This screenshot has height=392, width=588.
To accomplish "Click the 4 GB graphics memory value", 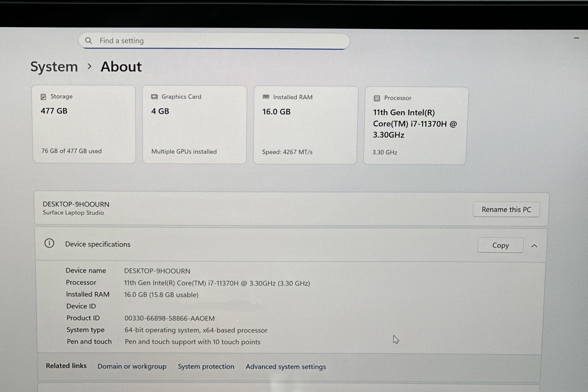I will 160,111.
